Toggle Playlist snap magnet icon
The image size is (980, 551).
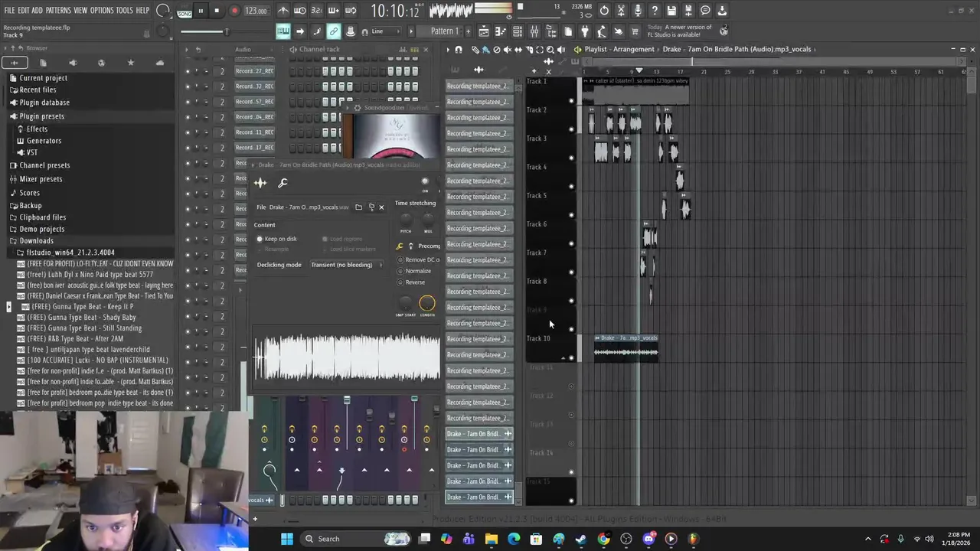click(x=458, y=50)
